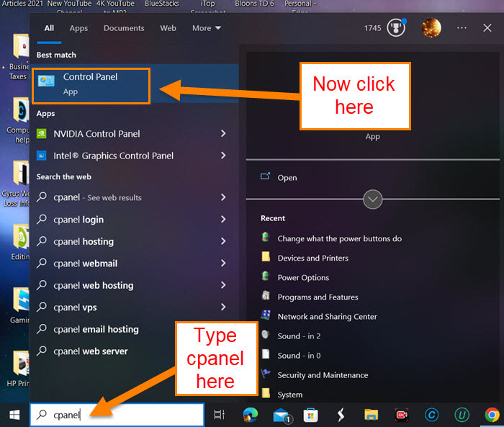This screenshot has height=427, width=504.
Task: Open the user profile avatar picture
Action: click(x=431, y=28)
